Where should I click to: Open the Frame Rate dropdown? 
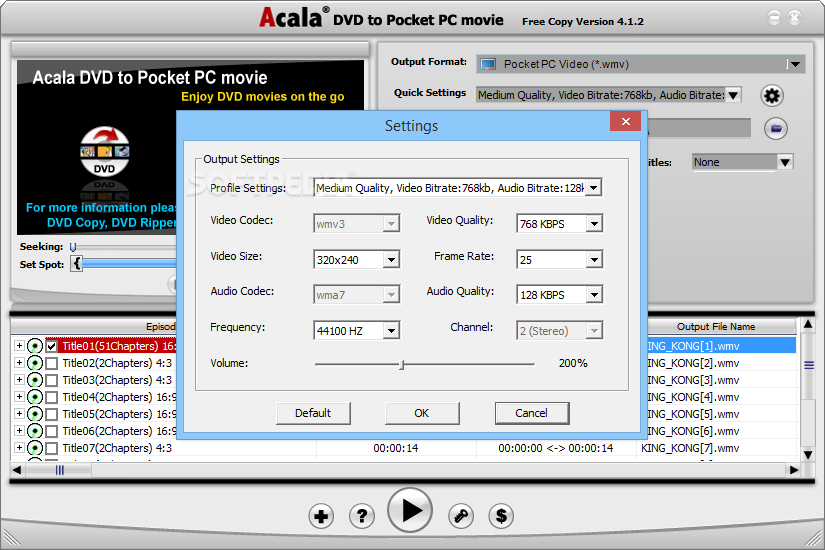pyautogui.click(x=594, y=259)
